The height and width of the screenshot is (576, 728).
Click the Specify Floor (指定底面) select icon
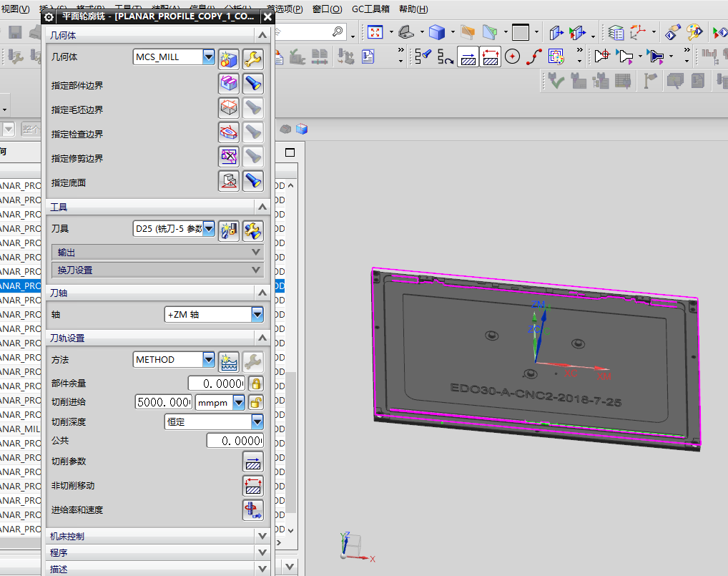pyautogui.click(x=228, y=182)
